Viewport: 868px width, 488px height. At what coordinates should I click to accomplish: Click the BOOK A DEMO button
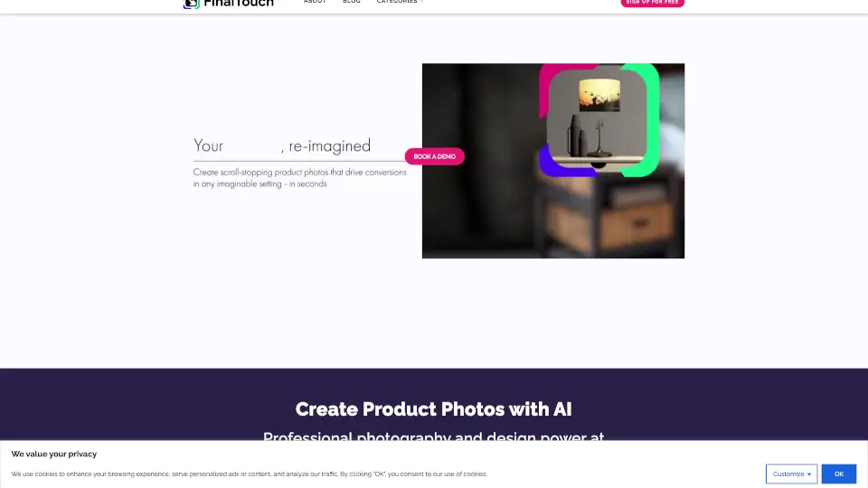pos(435,156)
